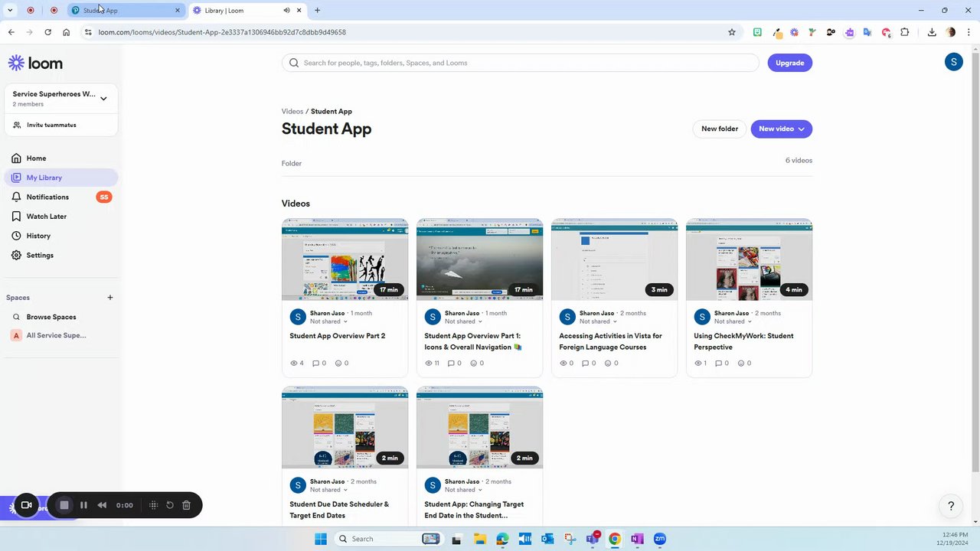Screen dimensions: 980x551
Task: Click the Loom logo in the sidebar
Action: click(x=35, y=63)
